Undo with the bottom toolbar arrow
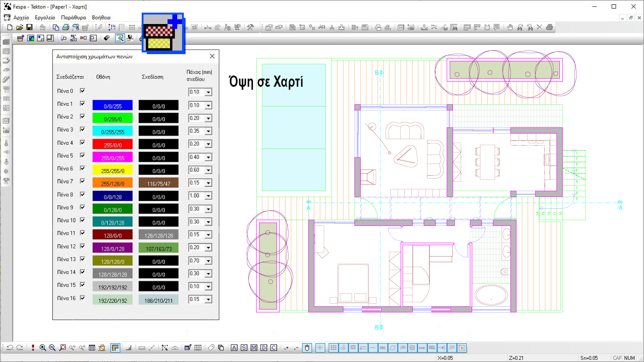Screen dimensions: 644x362 tap(10, 348)
